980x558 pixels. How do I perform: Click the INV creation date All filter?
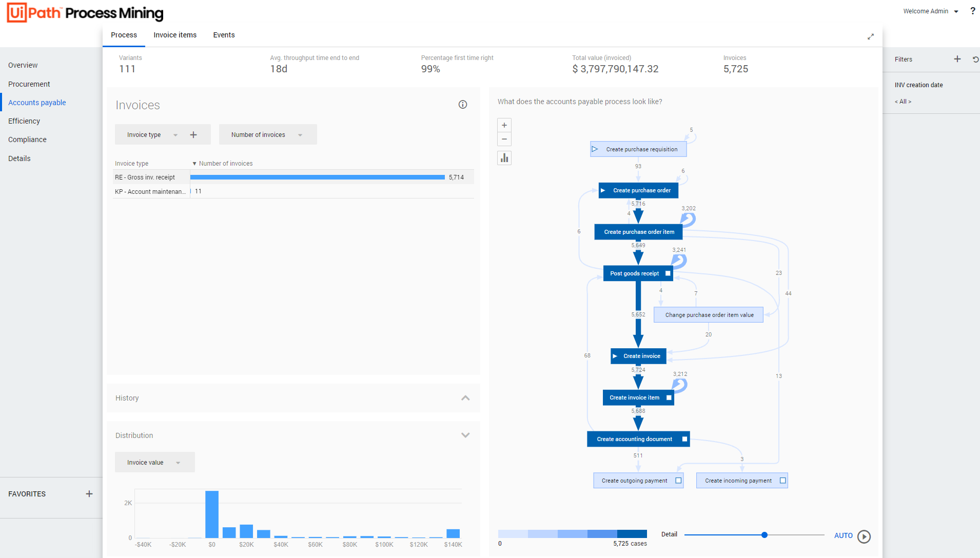pos(903,102)
